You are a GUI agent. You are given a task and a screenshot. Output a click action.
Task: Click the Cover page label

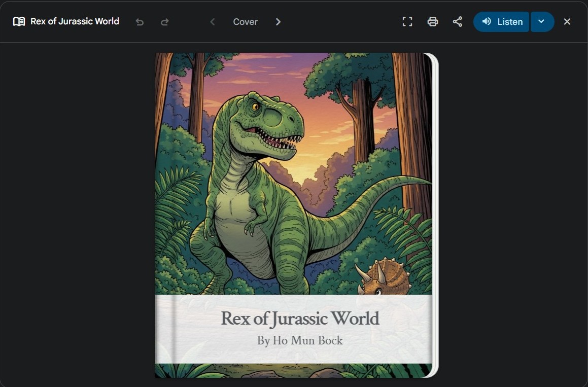[x=245, y=22]
